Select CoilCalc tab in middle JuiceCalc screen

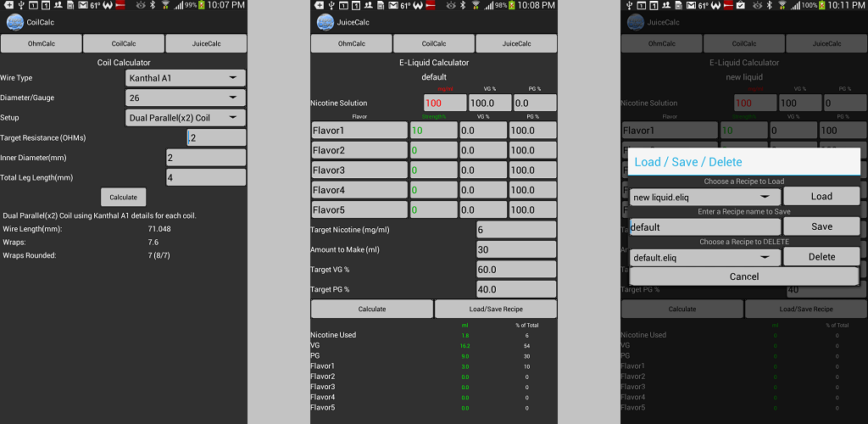coord(434,44)
